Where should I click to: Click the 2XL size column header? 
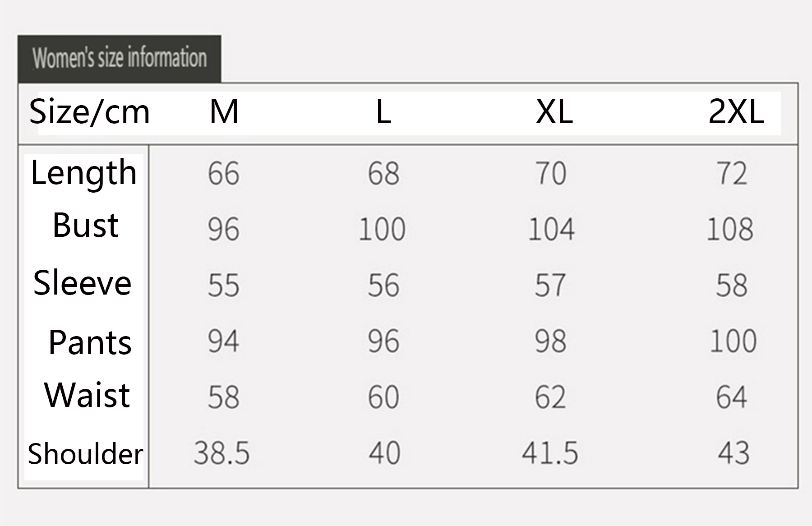pyautogui.click(x=736, y=112)
